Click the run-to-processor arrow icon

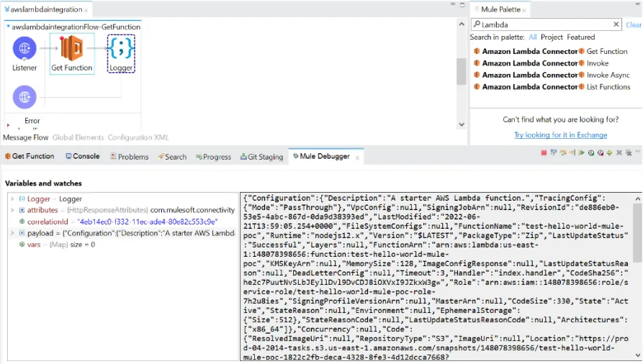tap(572, 153)
